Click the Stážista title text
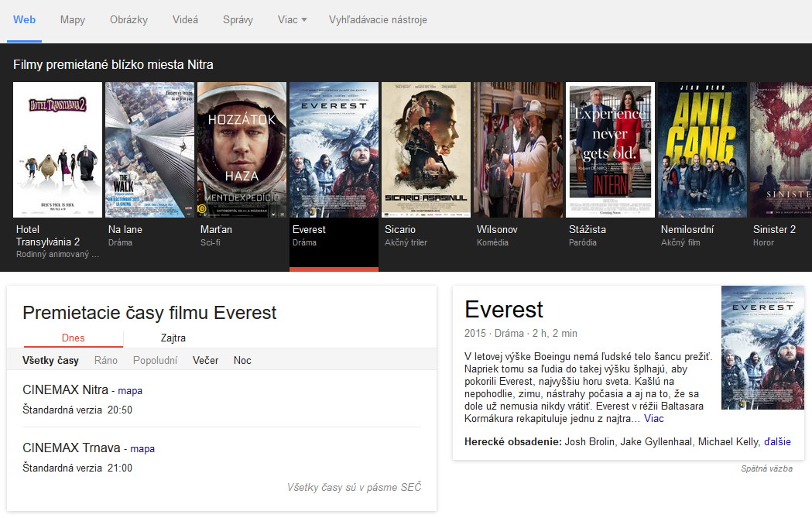 588,229
